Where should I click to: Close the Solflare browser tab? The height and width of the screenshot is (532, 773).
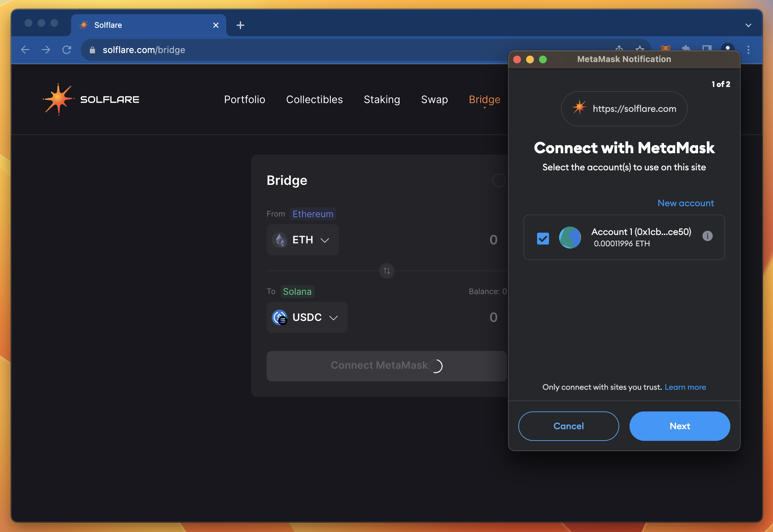(x=216, y=25)
